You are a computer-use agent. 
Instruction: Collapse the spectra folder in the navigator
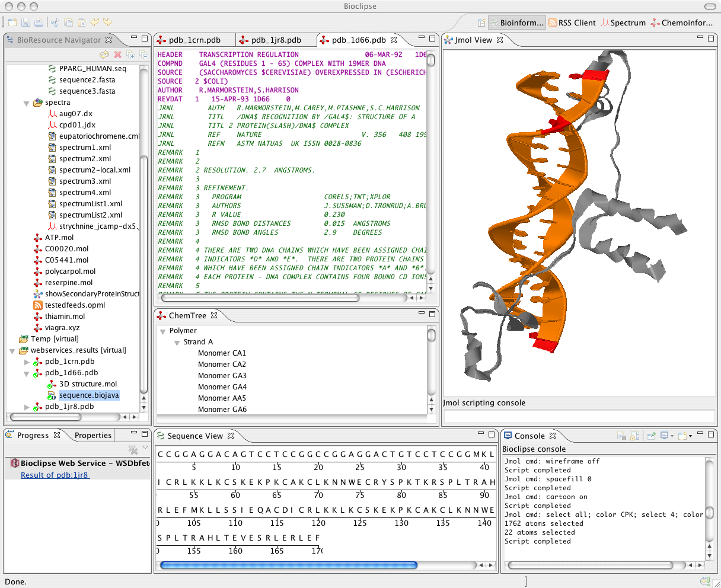(x=27, y=103)
